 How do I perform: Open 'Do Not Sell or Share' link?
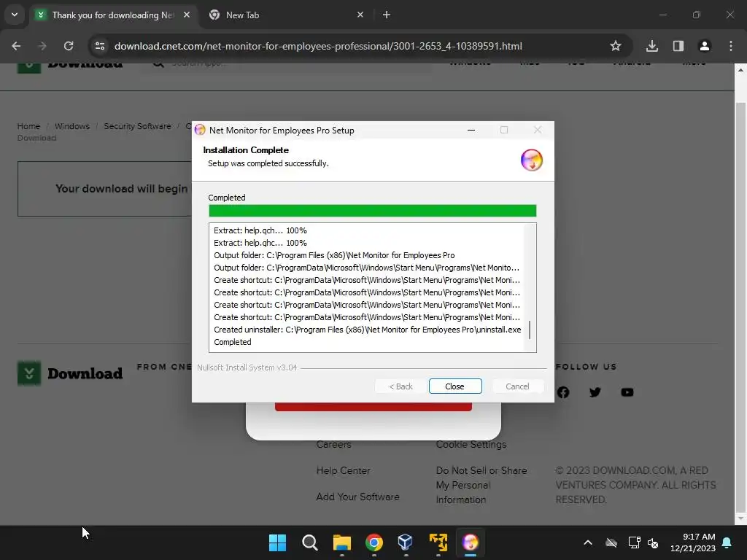point(481,485)
